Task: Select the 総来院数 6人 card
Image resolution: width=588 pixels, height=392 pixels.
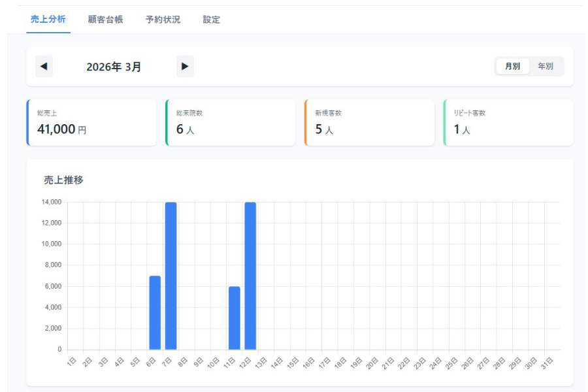Action: pyautogui.click(x=231, y=122)
